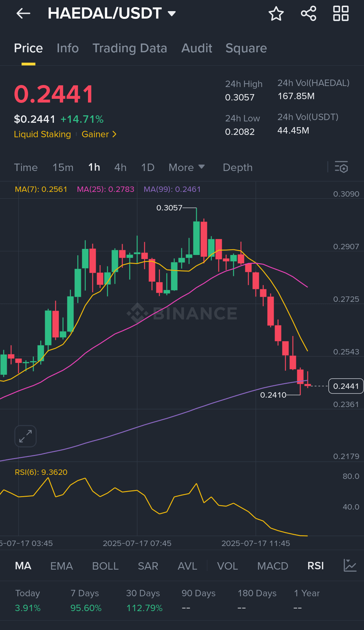
Task: Open the Gainer chevron link
Action: [x=114, y=134]
